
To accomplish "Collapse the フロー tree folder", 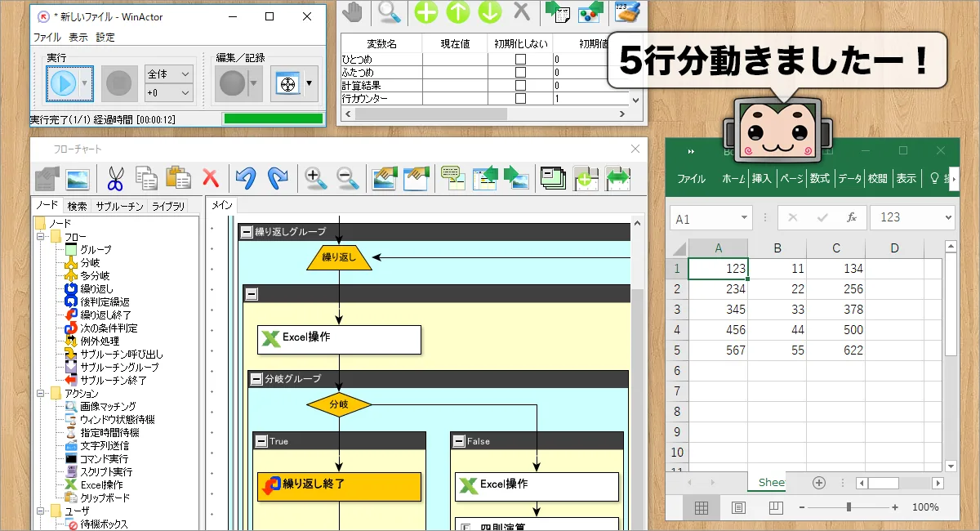I will point(41,237).
